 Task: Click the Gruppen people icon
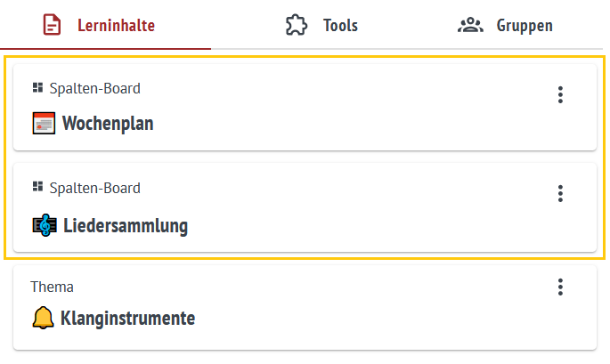point(469,25)
